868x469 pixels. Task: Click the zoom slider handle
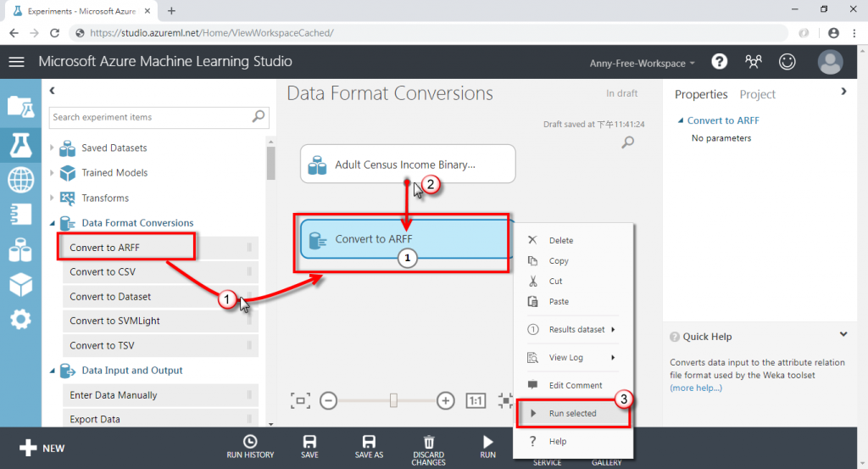393,400
